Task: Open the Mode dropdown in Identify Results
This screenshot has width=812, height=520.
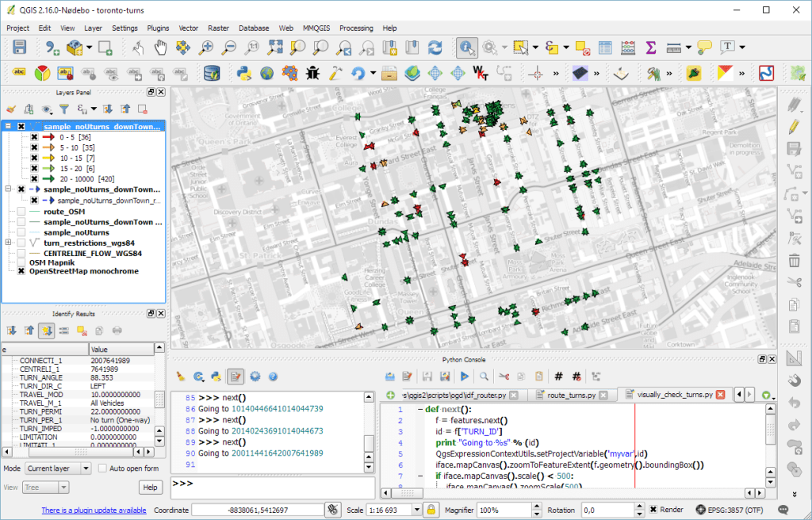Action: tap(57, 468)
